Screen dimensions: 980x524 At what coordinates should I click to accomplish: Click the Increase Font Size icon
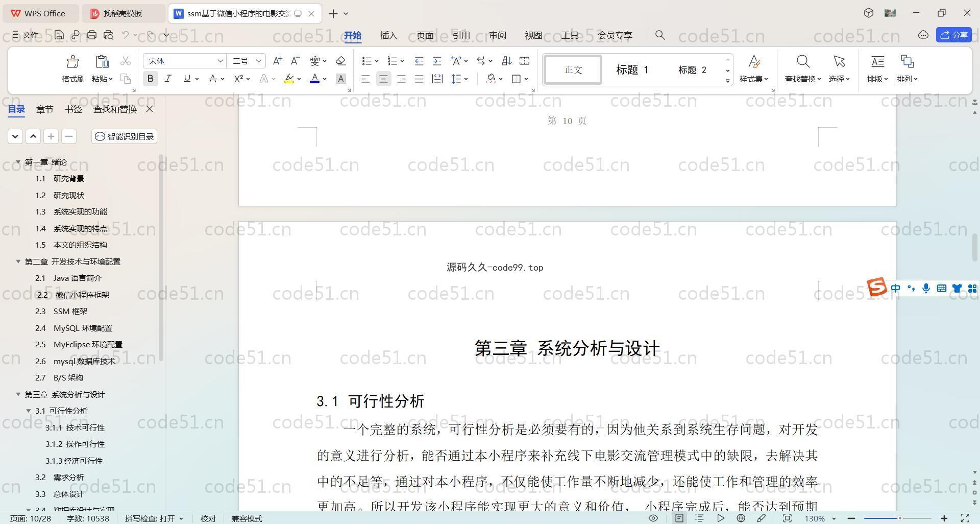click(277, 61)
